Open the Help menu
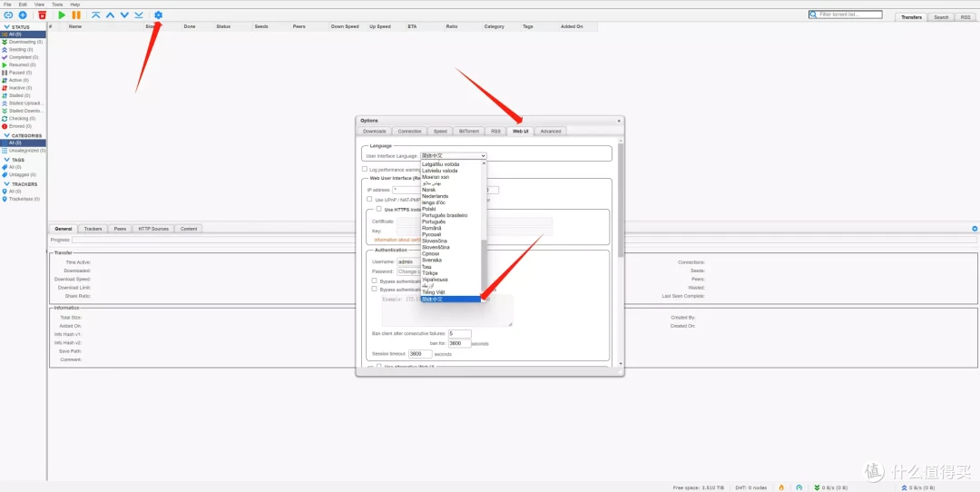980x492 pixels. (75, 5)
